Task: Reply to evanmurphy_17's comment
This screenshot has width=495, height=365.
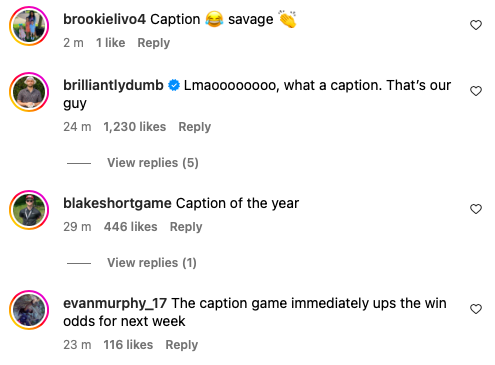Action: pos(182,345)
